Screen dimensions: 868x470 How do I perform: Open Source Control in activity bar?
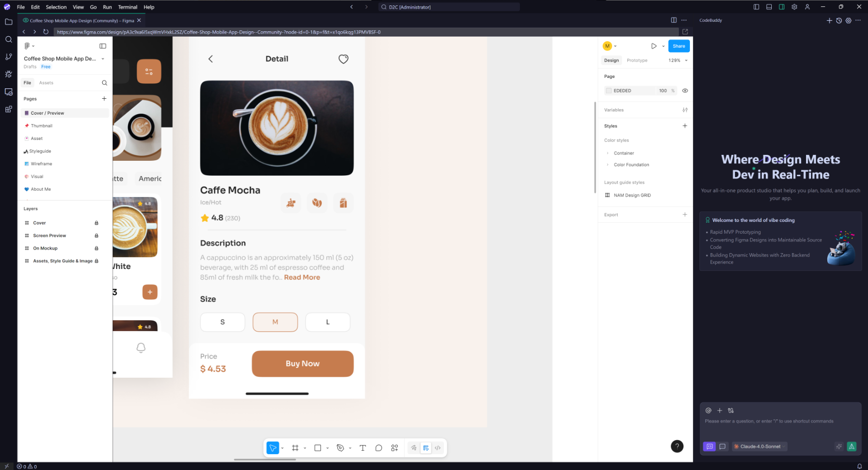tap(8, 57)
